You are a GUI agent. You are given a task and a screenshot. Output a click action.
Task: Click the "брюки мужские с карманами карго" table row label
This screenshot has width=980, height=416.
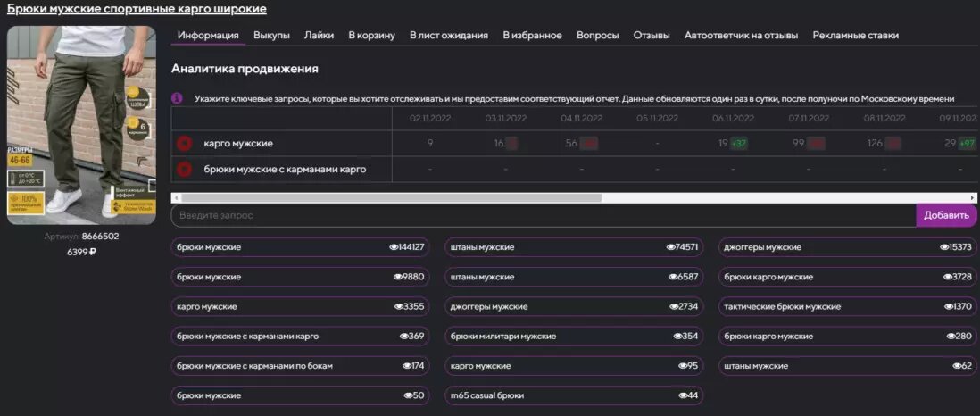pos(285,169)
